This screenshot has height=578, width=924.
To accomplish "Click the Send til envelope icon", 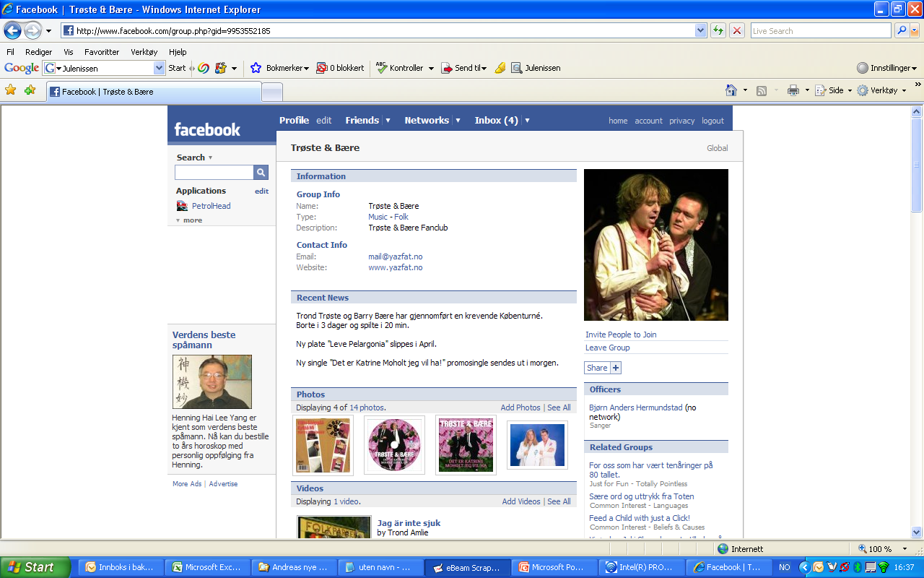I will (x=447, y=68).
